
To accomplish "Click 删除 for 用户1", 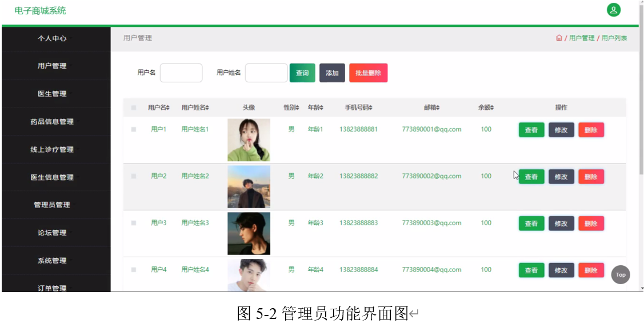I will (591, 130).
